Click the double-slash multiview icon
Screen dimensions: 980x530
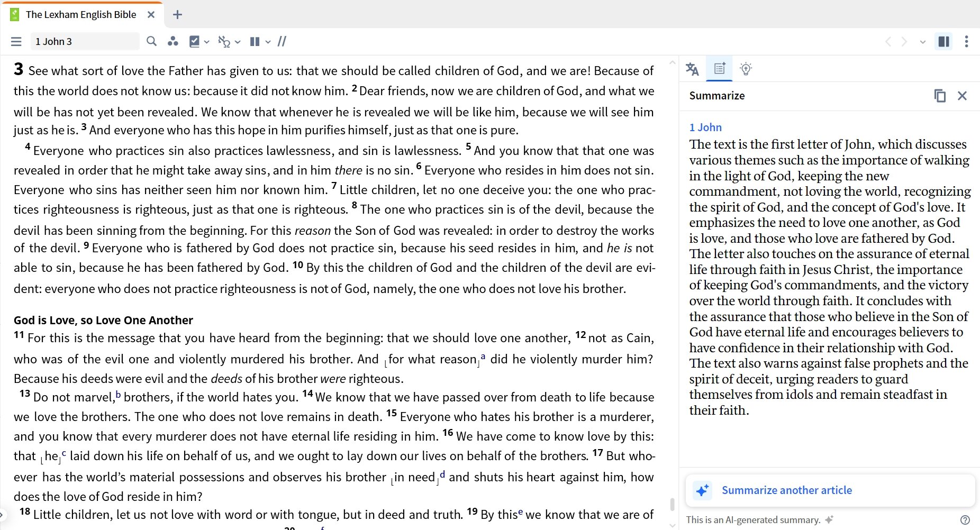coord(282,41)
